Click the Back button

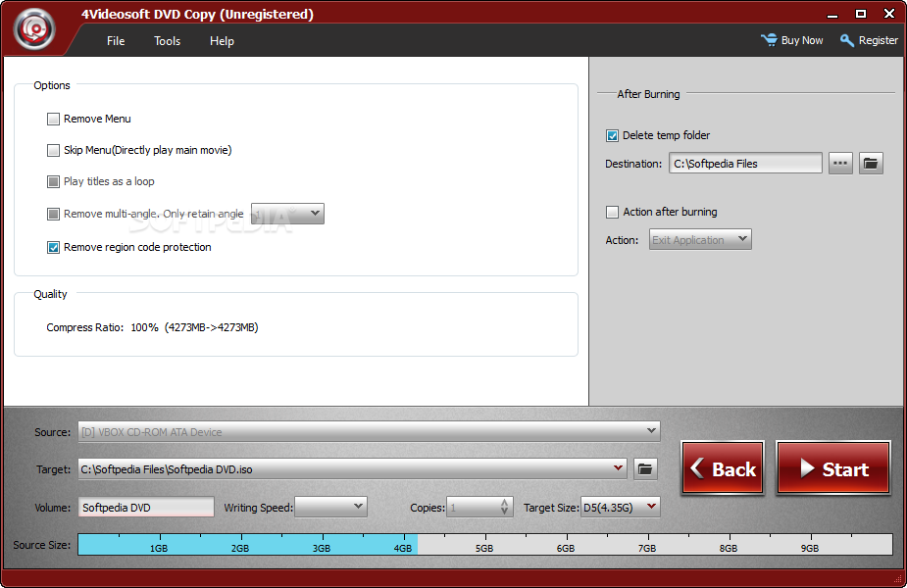tap(723, 467)
